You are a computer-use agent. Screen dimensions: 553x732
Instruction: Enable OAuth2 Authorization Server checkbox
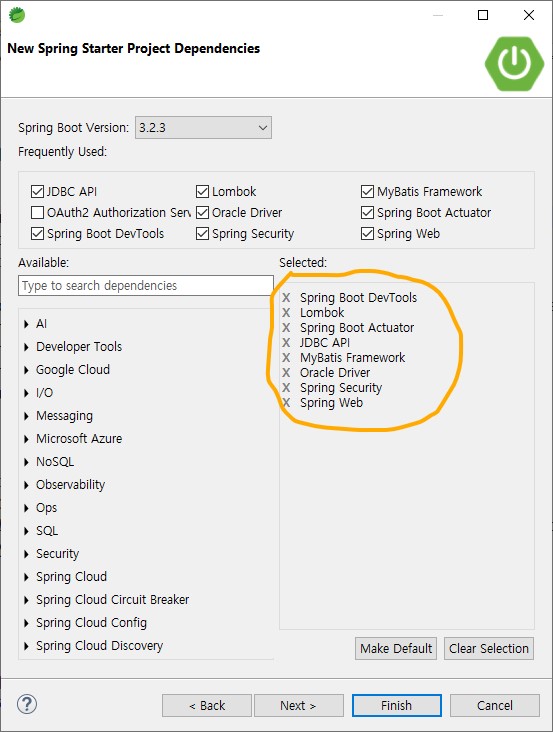(x=37, y=212)
